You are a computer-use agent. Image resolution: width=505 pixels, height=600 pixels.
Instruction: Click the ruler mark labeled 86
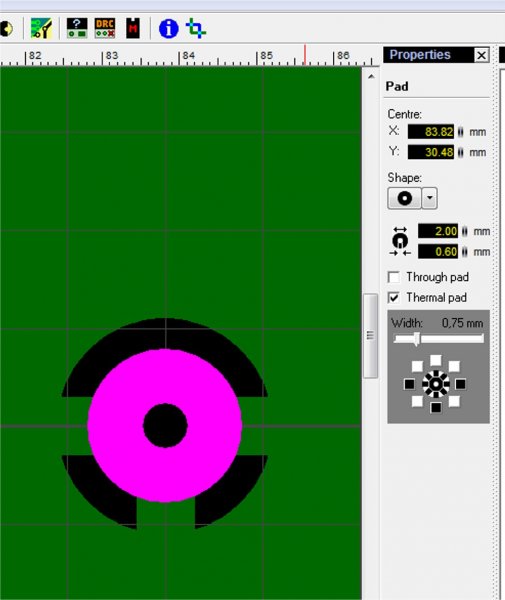[343, 56]
